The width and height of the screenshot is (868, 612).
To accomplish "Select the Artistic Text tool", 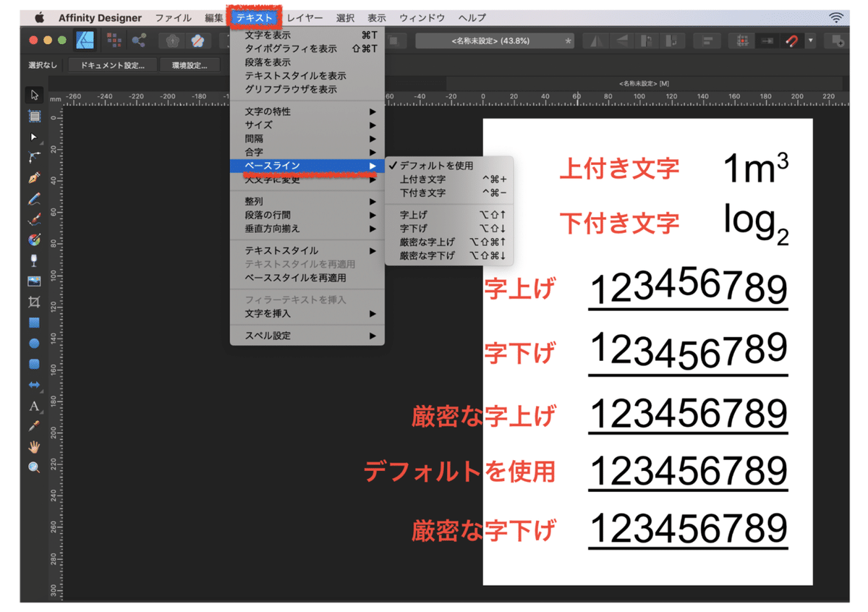I will click(x=34, y=405).
